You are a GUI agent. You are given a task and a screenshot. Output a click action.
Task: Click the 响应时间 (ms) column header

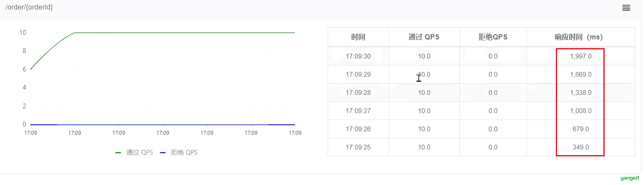pyautogui.click(x=580, y=37)
